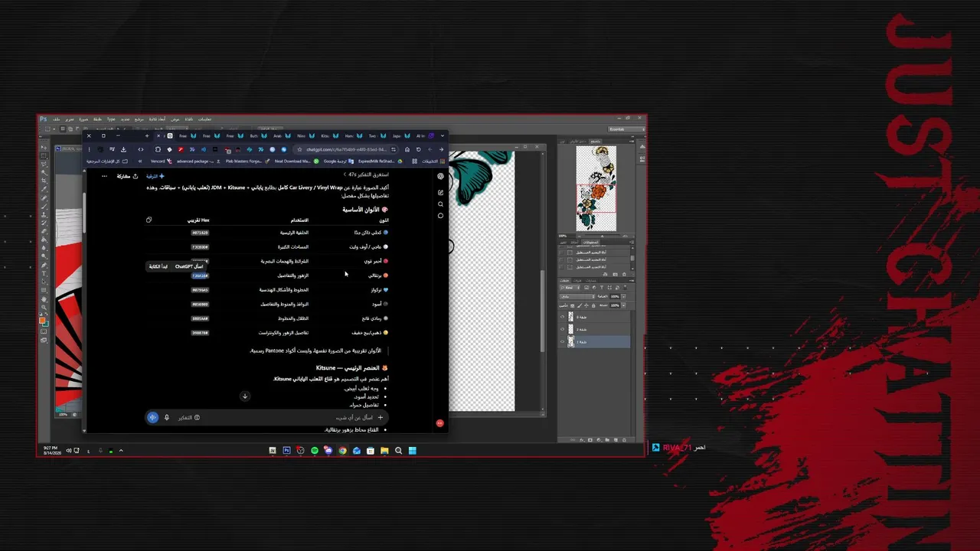Select the Rectangular Marquee tool
The width and height of the screenshot is (980, 551).
point(44,155)
